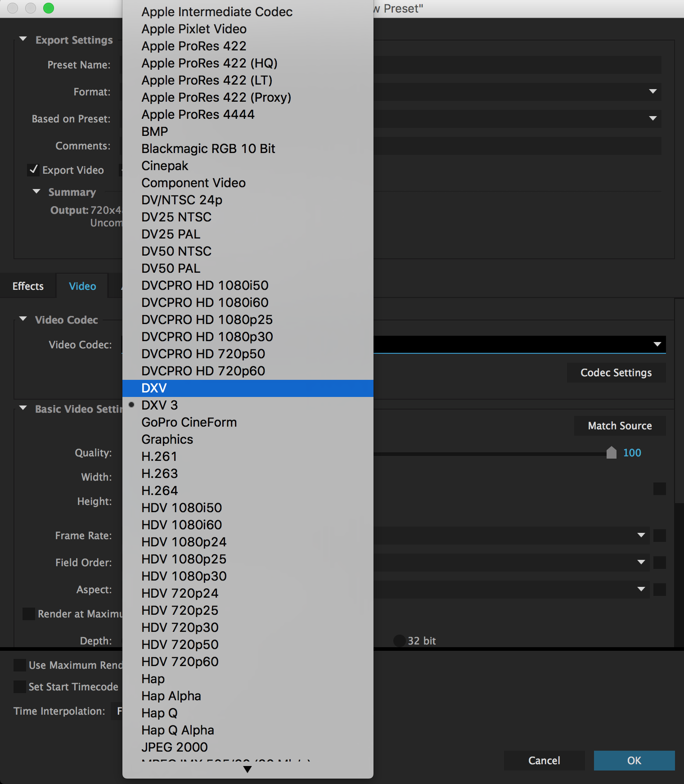Click the Quality slider handle

click(x=611, y=452)
